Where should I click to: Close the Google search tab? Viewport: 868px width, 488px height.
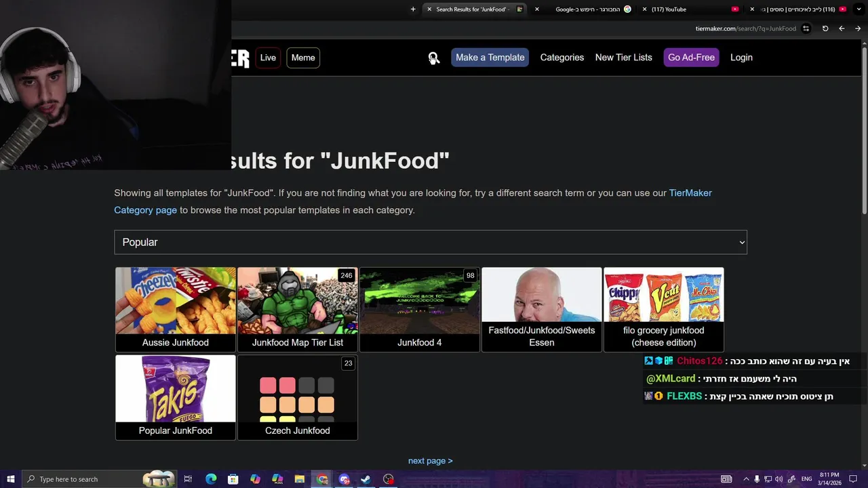(x=537, y=9)
